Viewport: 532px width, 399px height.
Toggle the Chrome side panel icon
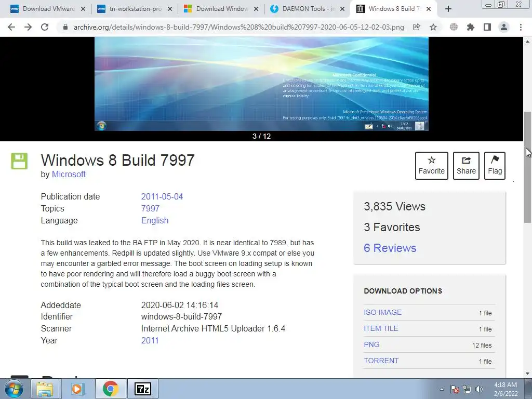point(487,27)
